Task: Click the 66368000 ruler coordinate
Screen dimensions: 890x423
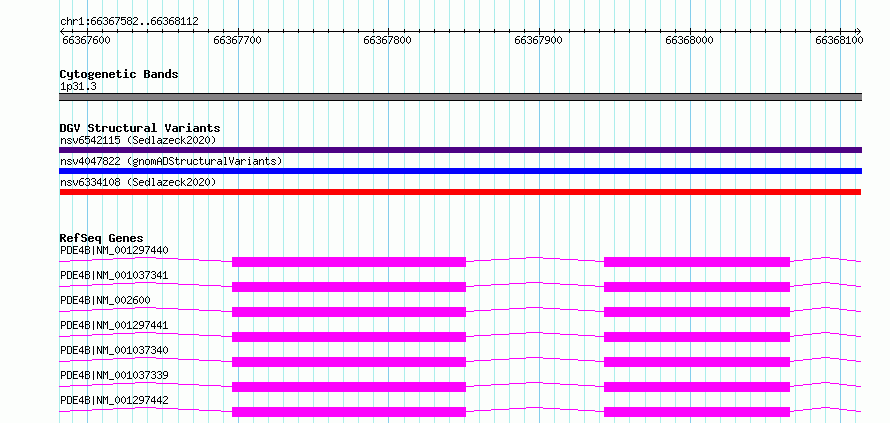Action: [689, 40]
